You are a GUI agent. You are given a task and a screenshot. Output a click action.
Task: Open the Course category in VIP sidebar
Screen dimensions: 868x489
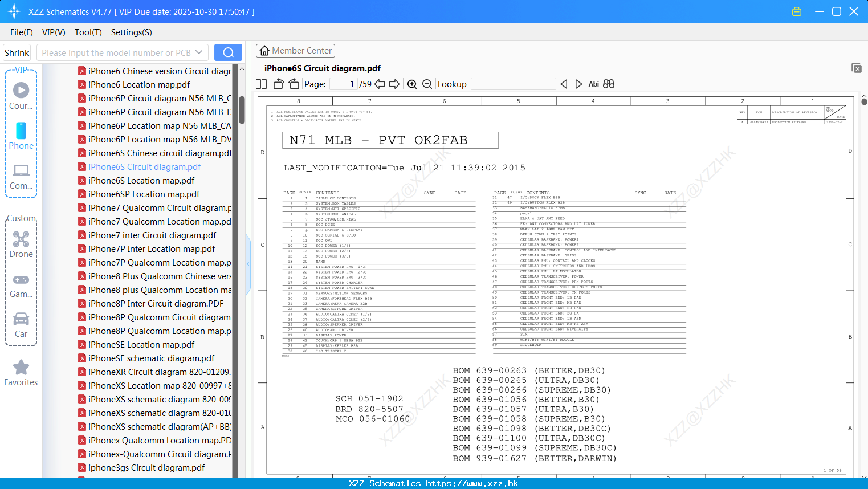click(x=21, y=96)
